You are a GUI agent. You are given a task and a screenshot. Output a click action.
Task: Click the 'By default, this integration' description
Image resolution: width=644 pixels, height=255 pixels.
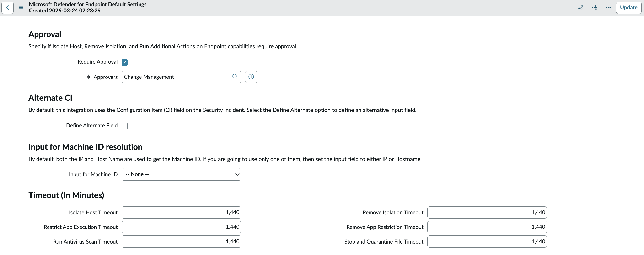click(222, 110)
